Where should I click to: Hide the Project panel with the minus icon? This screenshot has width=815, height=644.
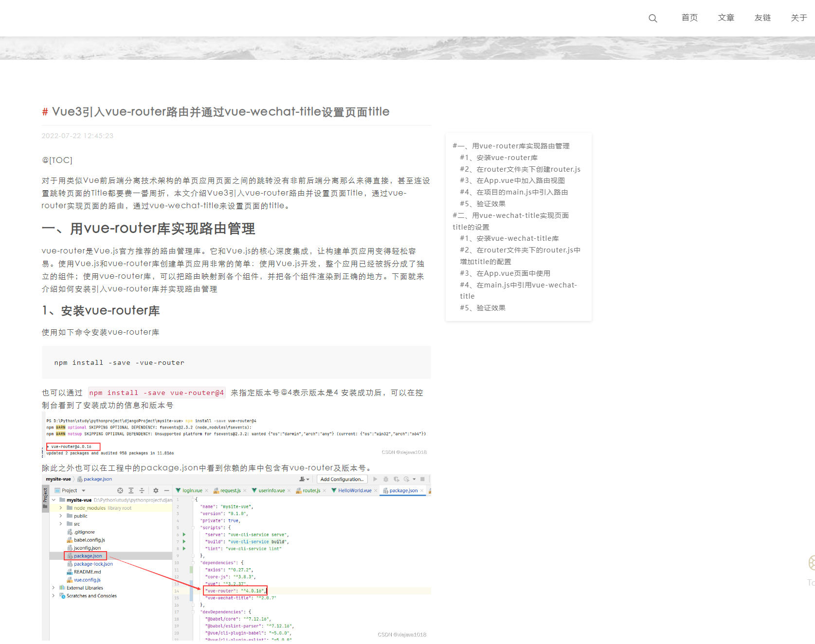click(x=166, y=490)
